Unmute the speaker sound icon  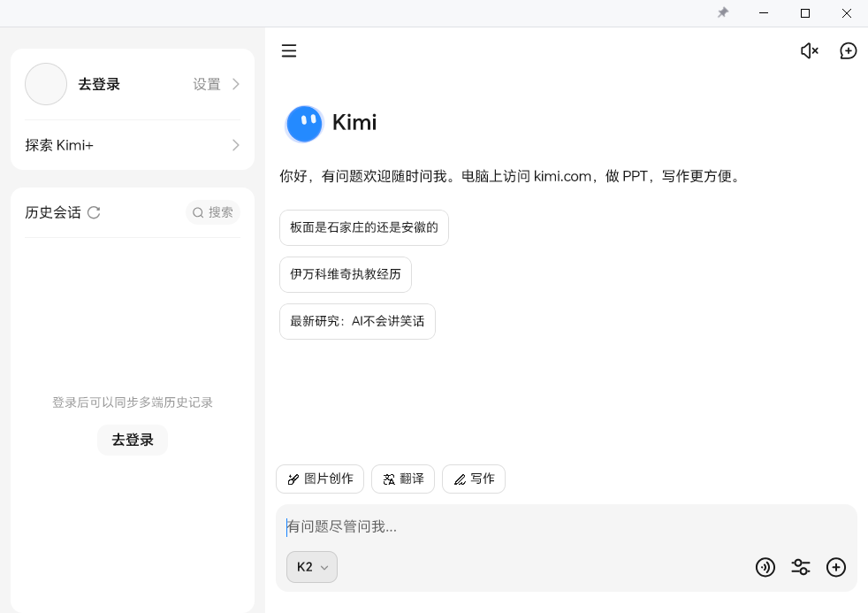click(810, 51)
